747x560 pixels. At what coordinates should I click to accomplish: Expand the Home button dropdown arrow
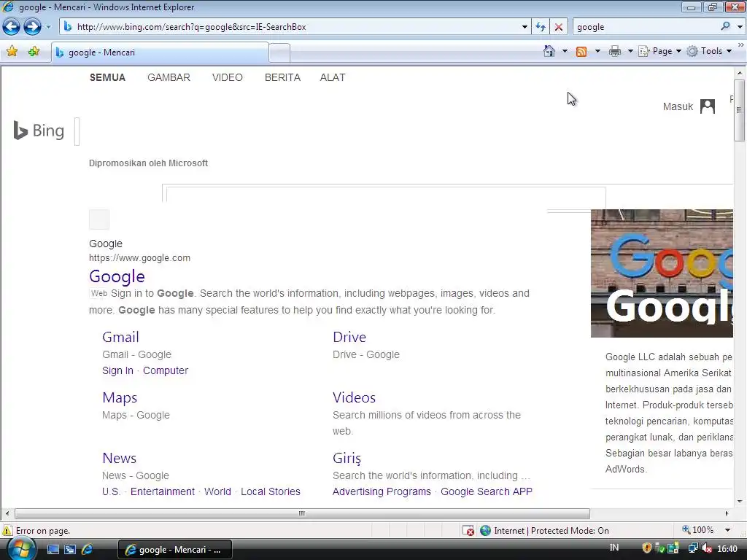click(565, 51)
